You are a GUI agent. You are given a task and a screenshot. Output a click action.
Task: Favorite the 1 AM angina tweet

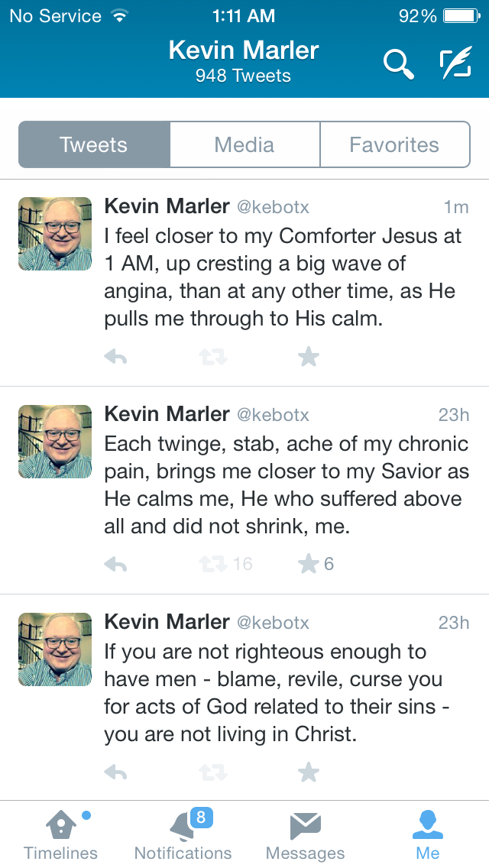tap(309, 357)
